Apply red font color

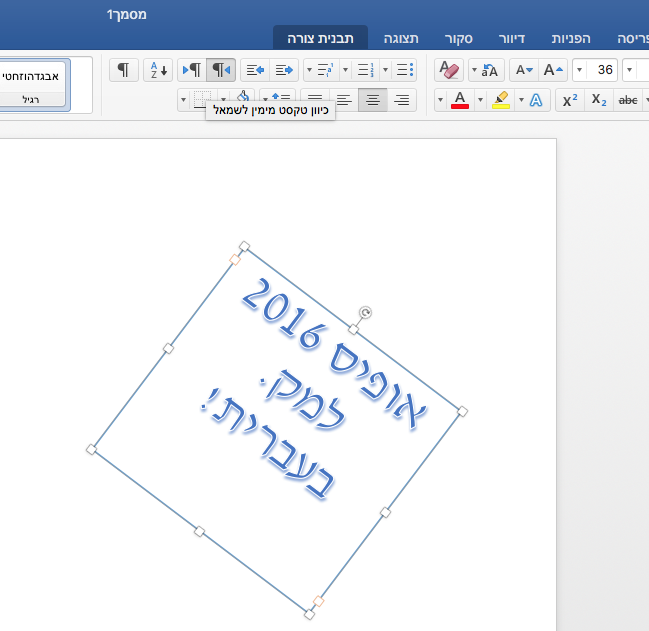pyautogui.click(x=459, y=100)
